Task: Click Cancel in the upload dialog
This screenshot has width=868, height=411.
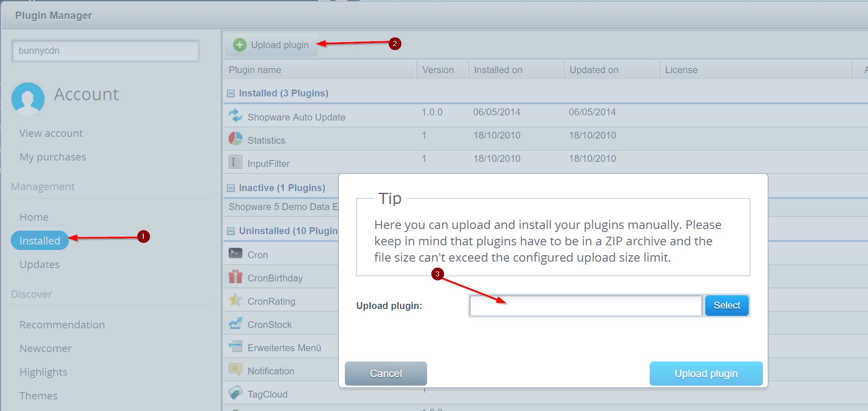Action: pos(386,374)
